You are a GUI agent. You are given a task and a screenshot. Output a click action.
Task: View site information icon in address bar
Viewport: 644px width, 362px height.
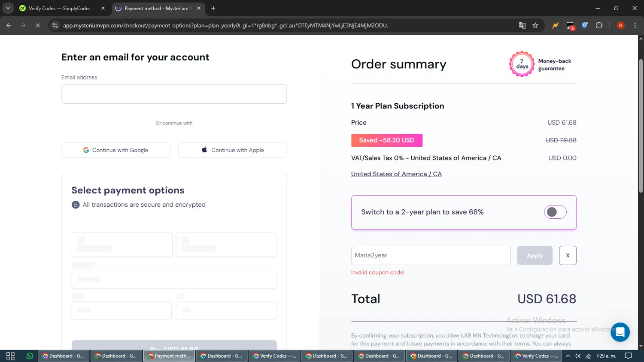55,25
